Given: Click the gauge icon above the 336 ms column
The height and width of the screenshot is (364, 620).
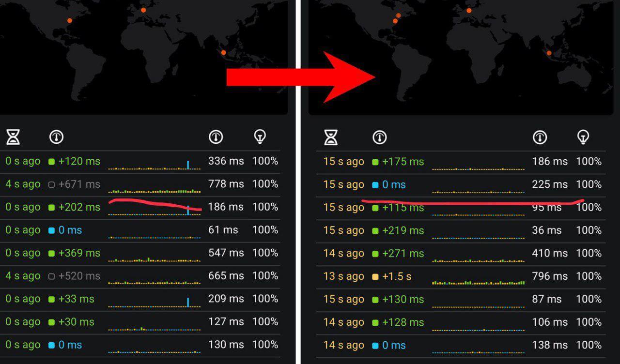Looking at the screenshot, I should click(216, 137).
